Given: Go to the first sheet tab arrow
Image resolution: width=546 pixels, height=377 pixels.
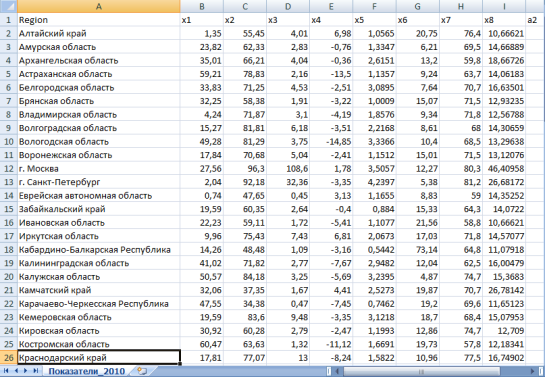Looking at the screenshot, I should [6, 371].
